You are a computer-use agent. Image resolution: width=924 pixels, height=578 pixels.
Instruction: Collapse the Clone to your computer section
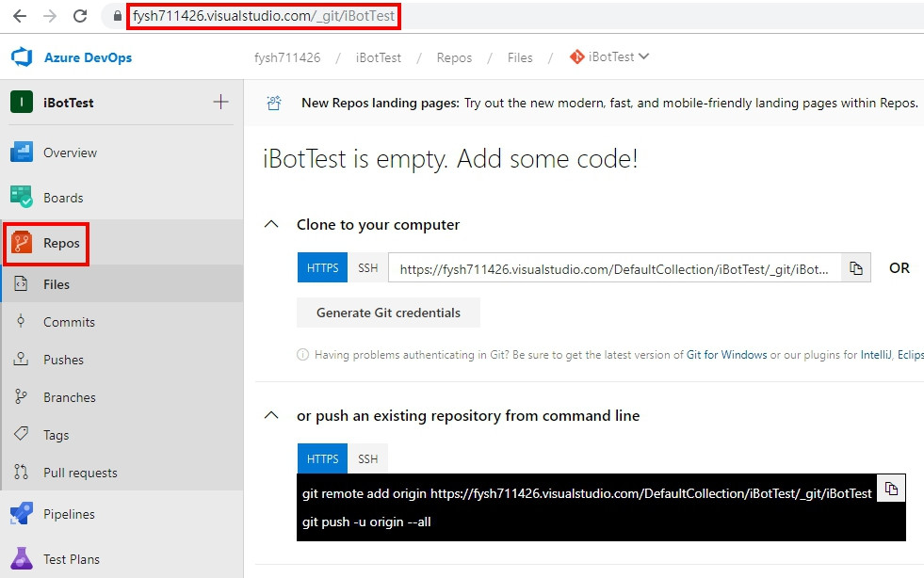tap(271, 224)
